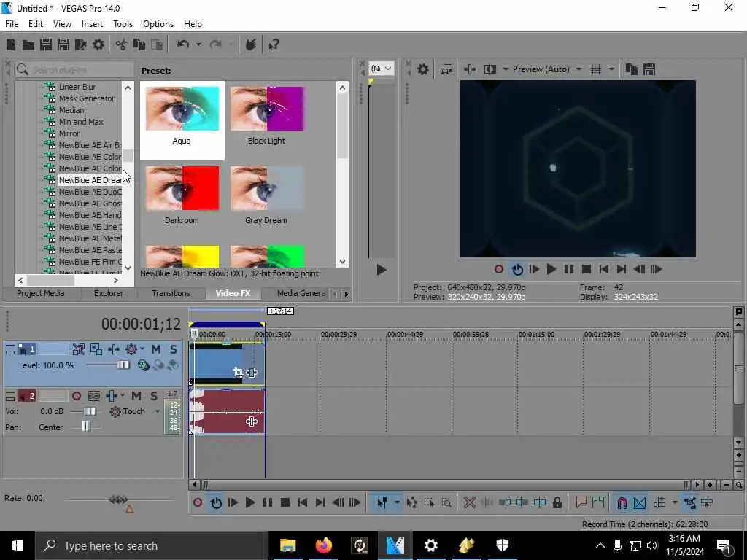Image resolution: width=747 pixels, height=560 pixels.
Task: Click the What's This help icon
Action: (x=274, y=44)
